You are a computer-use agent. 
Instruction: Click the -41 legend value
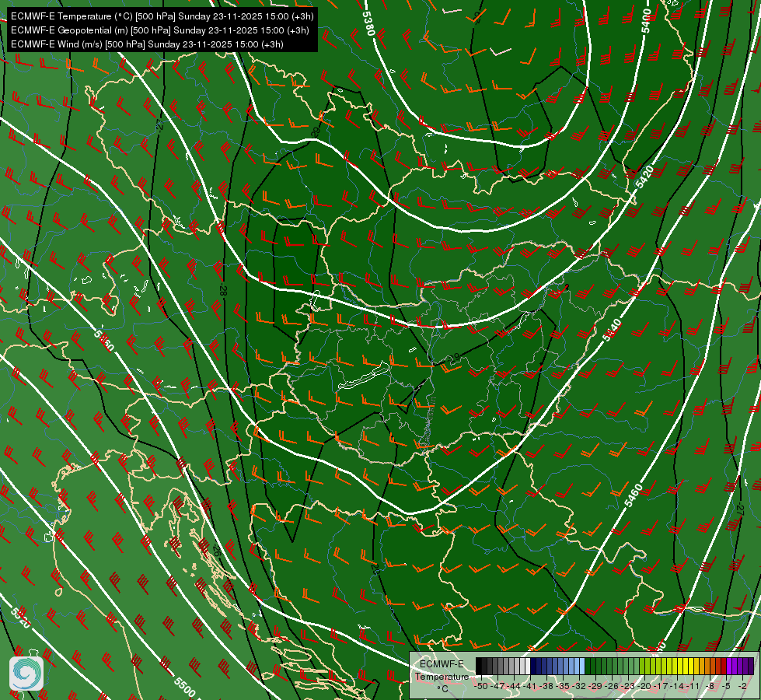530,686
